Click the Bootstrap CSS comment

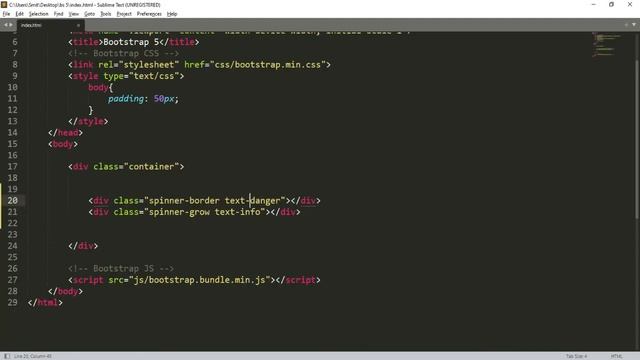point(124,53)
